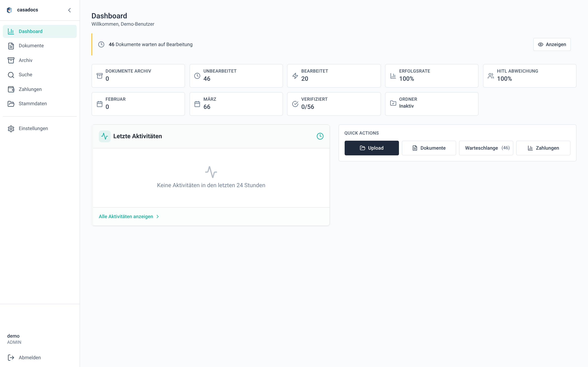The image size is (588, 367).
Task: Click the Erfolgsrate 100% stat card
Action: (x=432, y=75)
